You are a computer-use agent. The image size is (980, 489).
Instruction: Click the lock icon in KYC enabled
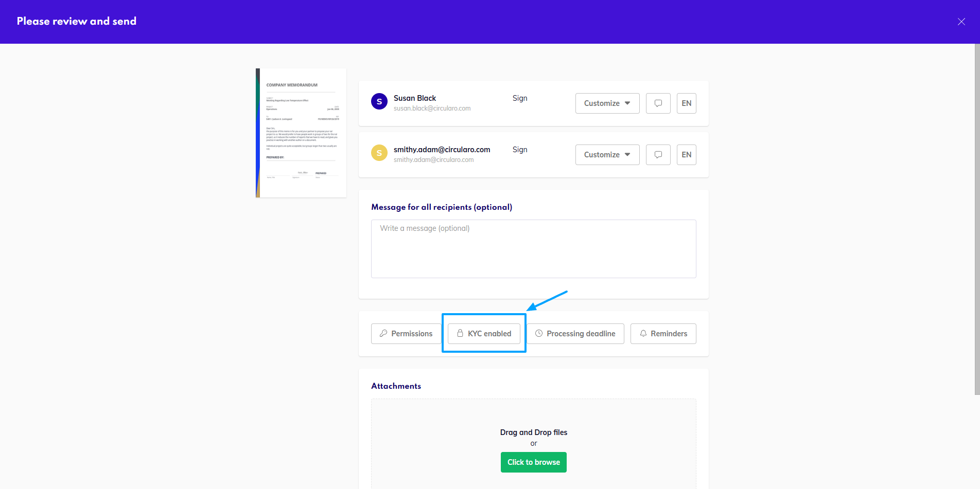click(460, 333)
